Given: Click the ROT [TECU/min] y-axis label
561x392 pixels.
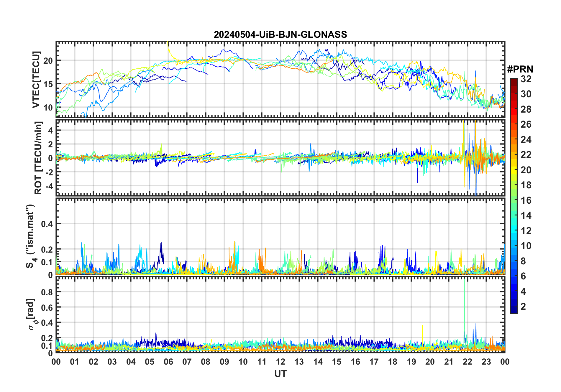Looking at the screenshot, I should tap(38, 158).
